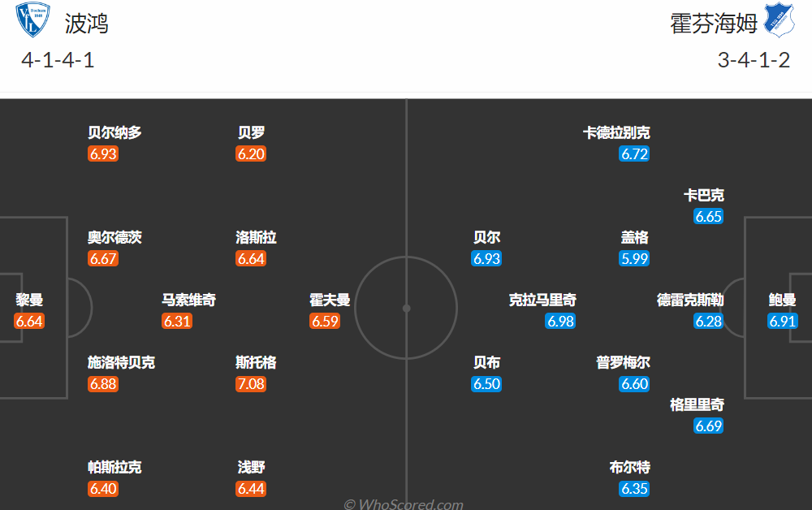The height and width of the screenshot is (510, 812).
Task: Click the 6.31 rating badge of 马索维奇
Action: pos(177,321)
